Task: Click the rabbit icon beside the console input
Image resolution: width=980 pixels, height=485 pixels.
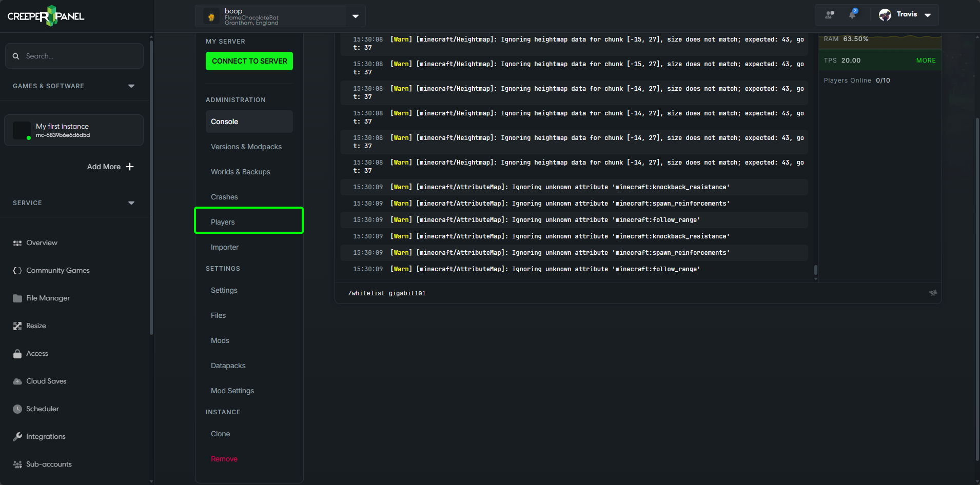Action: tap(933, 293)
